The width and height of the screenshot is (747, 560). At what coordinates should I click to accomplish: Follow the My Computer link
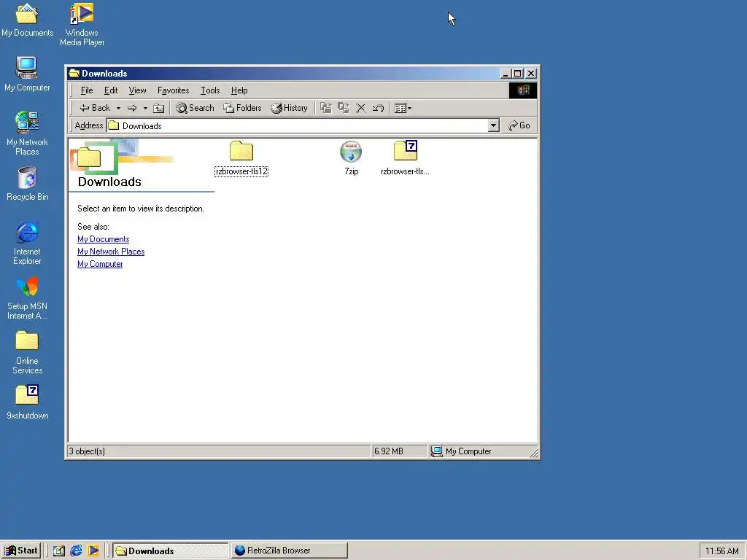pyautogui.click(x=100, y=264)
